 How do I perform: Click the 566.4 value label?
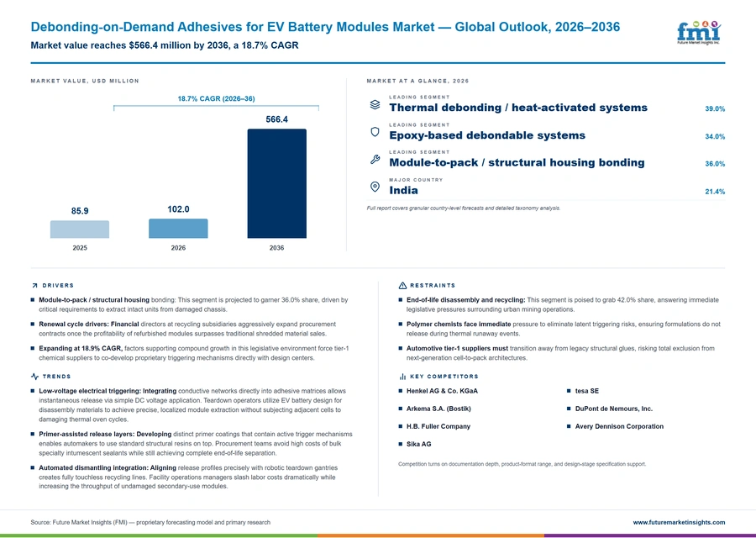276,119
